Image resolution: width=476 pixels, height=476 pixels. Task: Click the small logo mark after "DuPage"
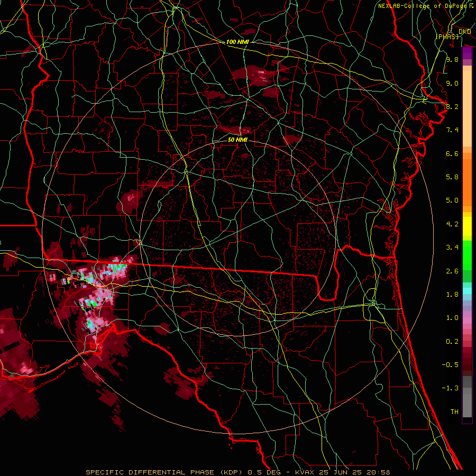(471, 5)
